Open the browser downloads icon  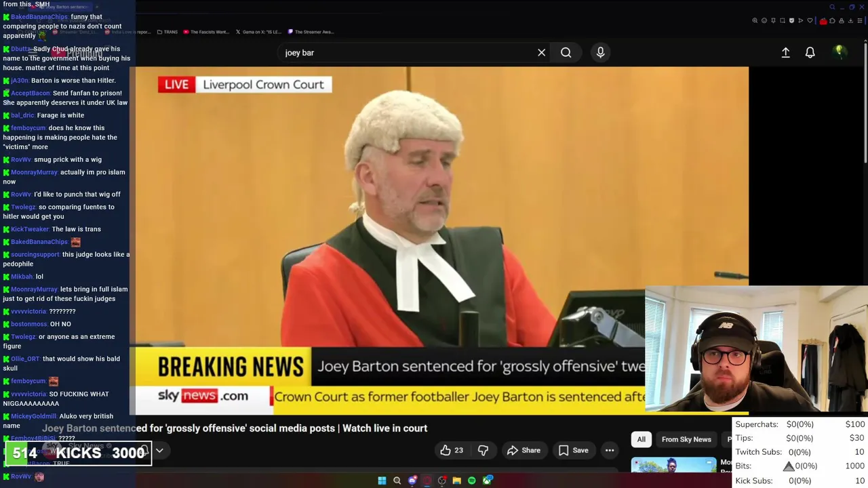click(x=850, y=20)
